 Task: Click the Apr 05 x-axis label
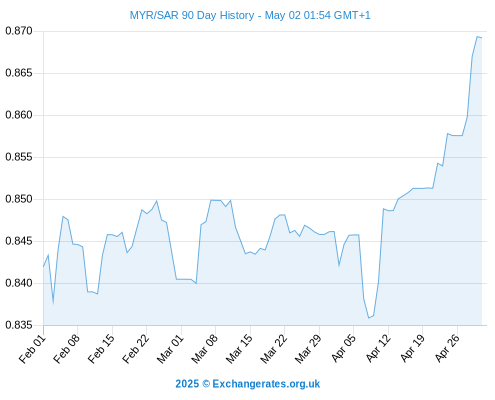tap(344, 349)
